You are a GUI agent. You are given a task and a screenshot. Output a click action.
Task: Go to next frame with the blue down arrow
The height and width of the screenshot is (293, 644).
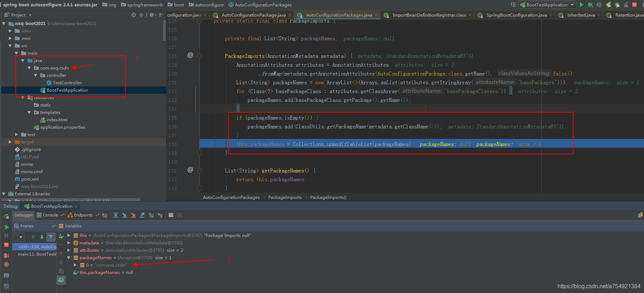coord(42,237)
